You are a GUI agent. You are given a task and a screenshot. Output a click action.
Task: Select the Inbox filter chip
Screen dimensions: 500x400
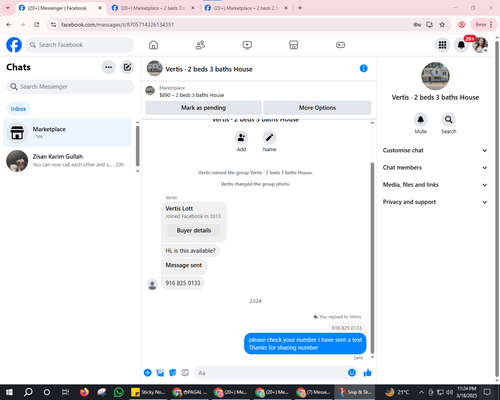[x=18, y=109]
